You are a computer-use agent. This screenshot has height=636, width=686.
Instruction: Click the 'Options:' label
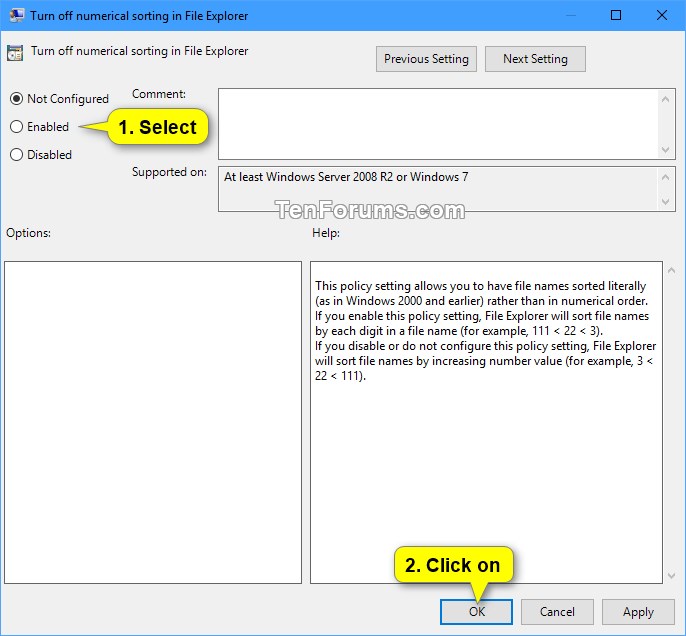(x=28, y=233)
